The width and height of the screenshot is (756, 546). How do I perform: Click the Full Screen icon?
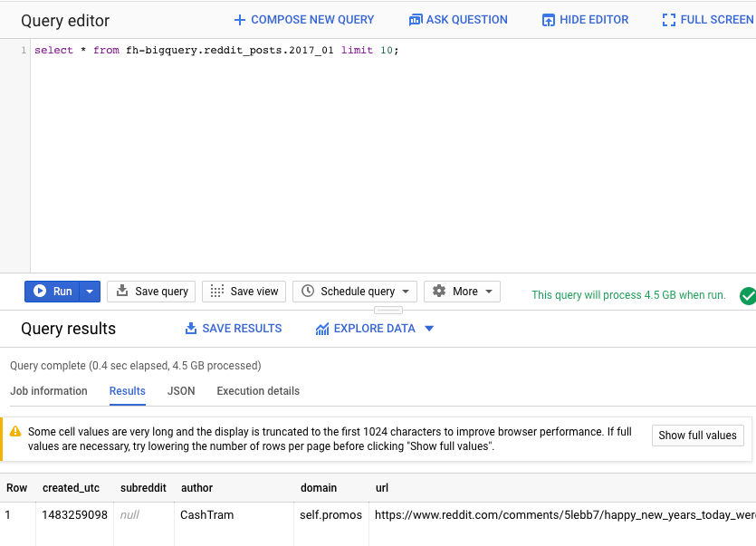point(669,20)
